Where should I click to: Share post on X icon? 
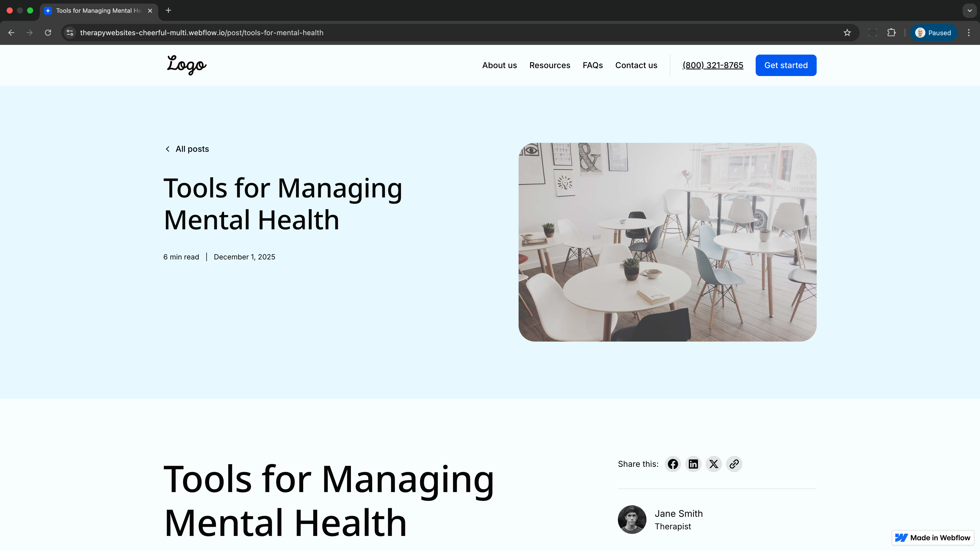coord(714,464)
